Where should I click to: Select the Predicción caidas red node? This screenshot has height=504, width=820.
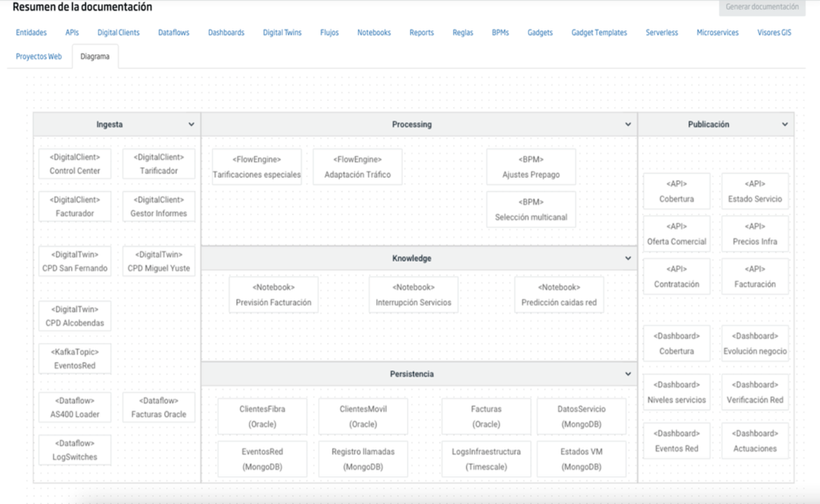tap(559, 294)
